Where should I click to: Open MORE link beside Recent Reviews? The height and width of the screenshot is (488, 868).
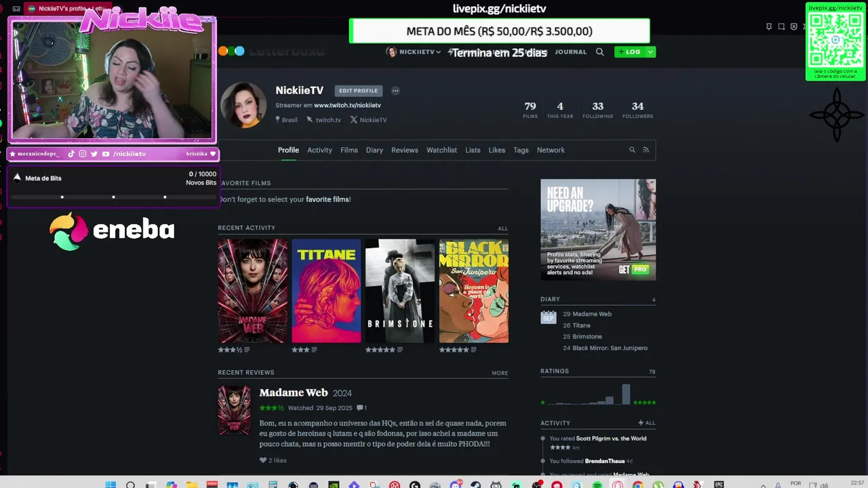500,373
